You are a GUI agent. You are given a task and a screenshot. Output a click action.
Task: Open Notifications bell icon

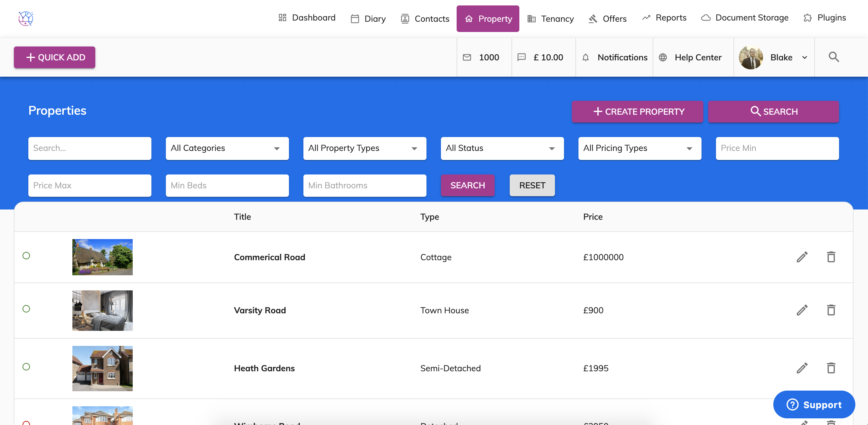coord(586,58)
